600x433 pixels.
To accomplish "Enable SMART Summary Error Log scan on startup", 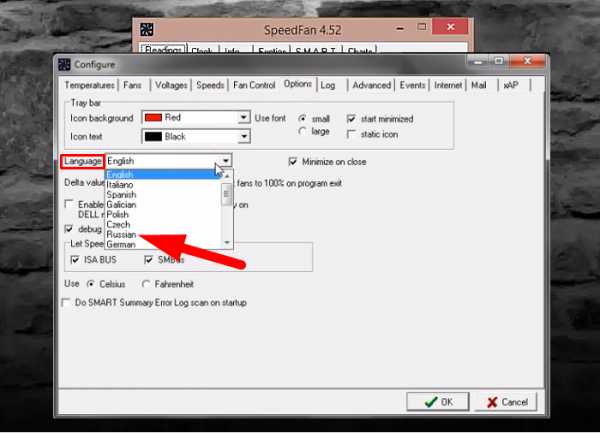I will (x=68, y=302).
